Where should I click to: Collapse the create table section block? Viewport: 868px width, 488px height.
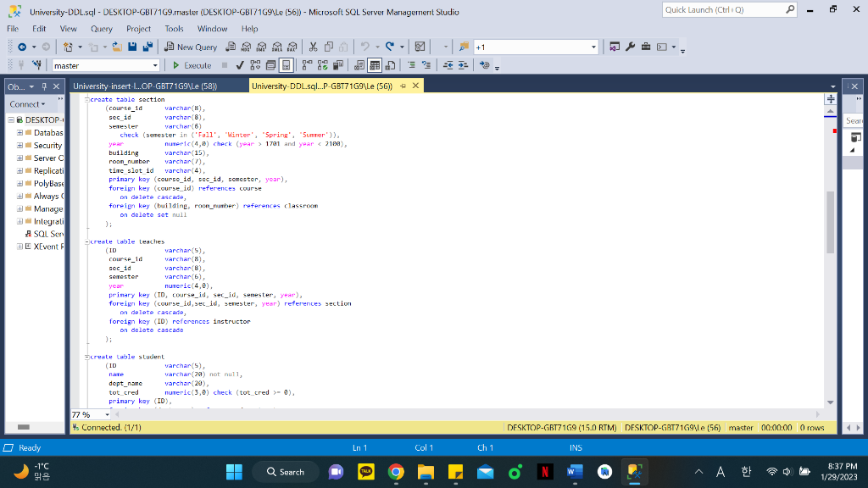point(87,100)
